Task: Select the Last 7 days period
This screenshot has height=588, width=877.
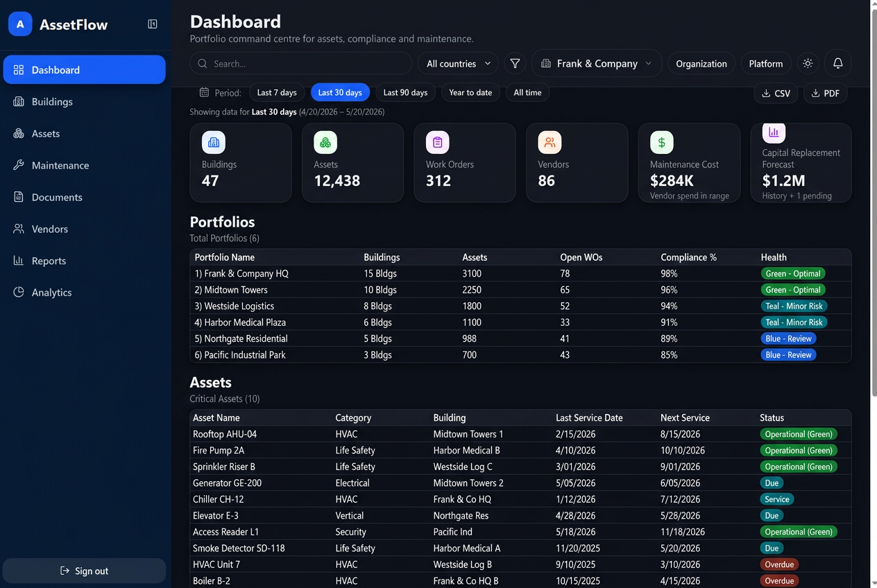Action: [x=277, y=92]
